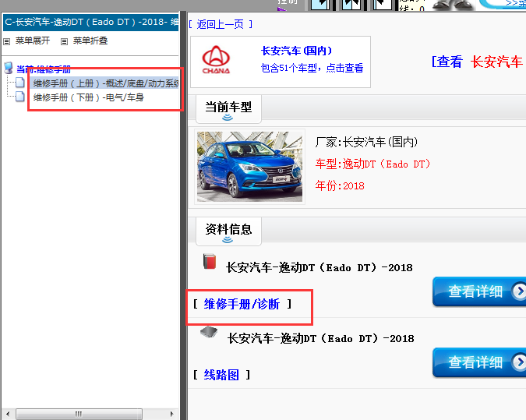526x420 pixels.
Task: Click the 查看 长安汽车 link
Action: click(x=478, y=62)
